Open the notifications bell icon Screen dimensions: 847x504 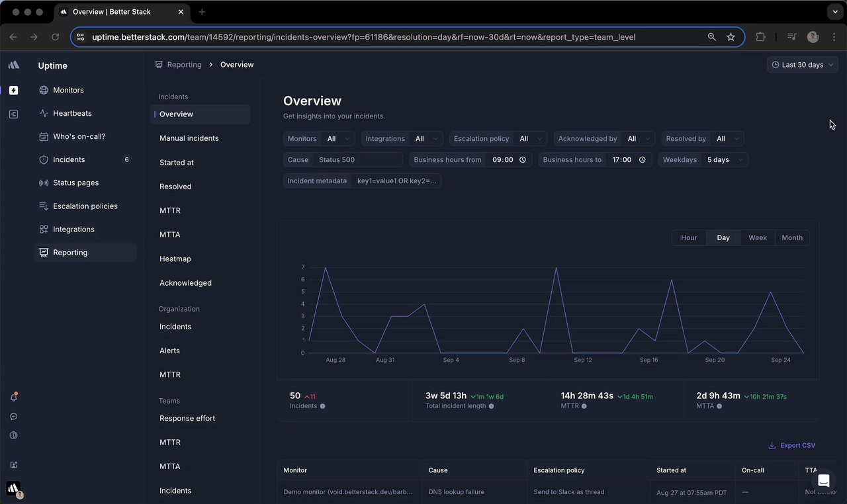tap(14, 398)
